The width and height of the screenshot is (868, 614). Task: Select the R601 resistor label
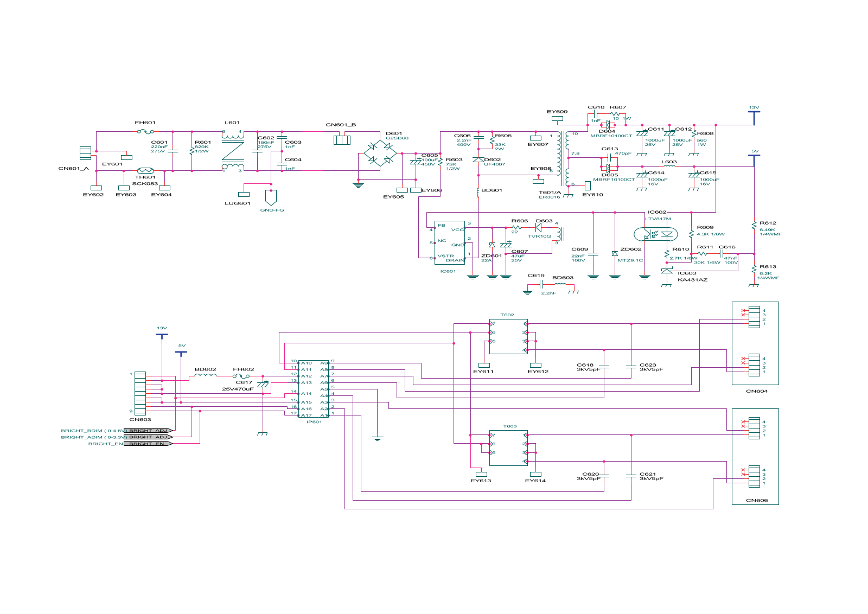point(203,142)
